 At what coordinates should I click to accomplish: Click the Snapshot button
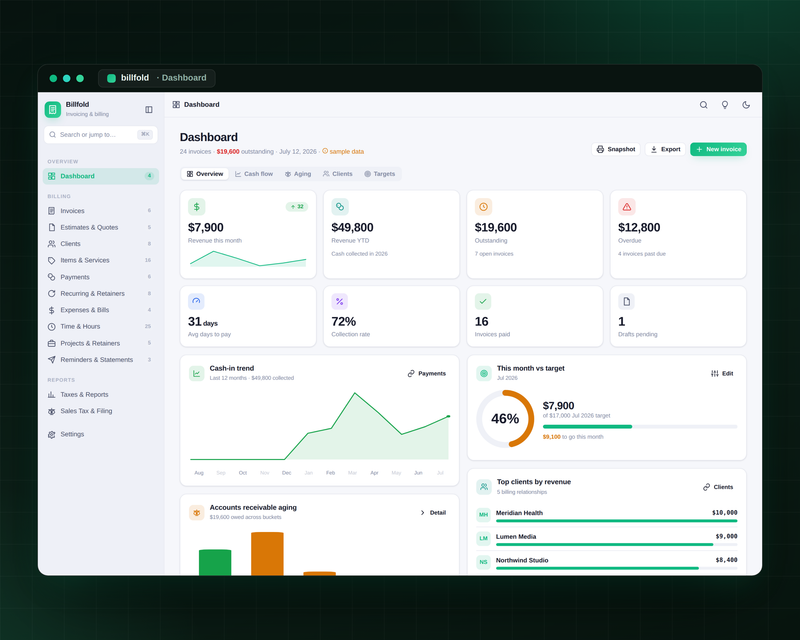(x=616, y=149)
